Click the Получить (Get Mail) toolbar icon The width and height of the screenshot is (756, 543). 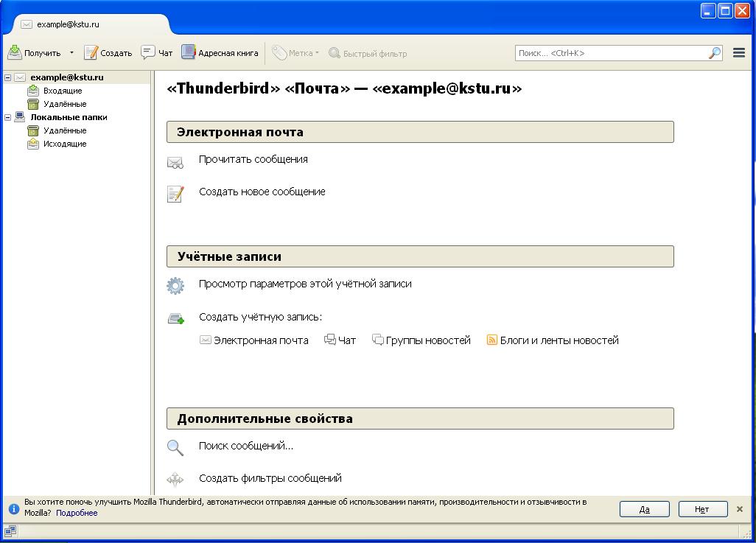click(15, 52)
